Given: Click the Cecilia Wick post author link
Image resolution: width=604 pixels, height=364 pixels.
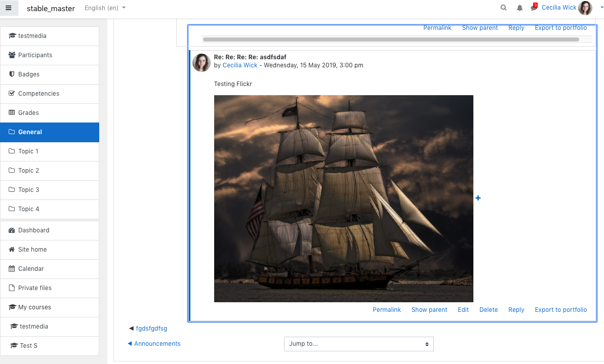Looking at the screenshot, I should (x=240, y=65).
